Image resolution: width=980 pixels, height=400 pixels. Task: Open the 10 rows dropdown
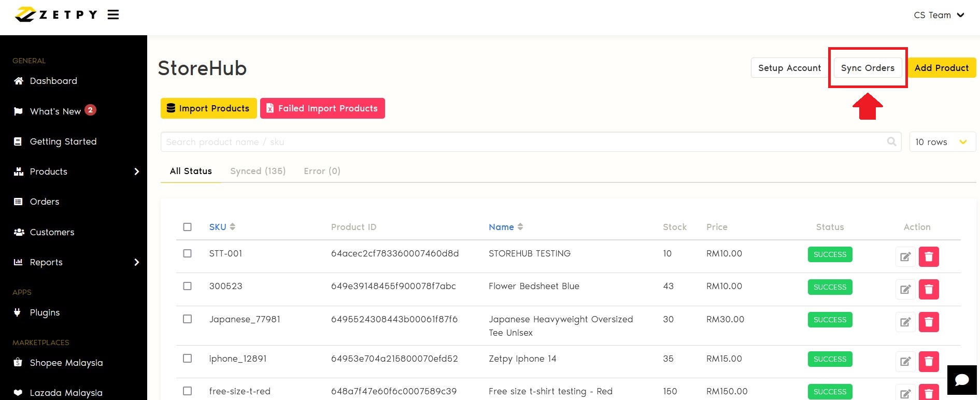[x=942, y=142]
